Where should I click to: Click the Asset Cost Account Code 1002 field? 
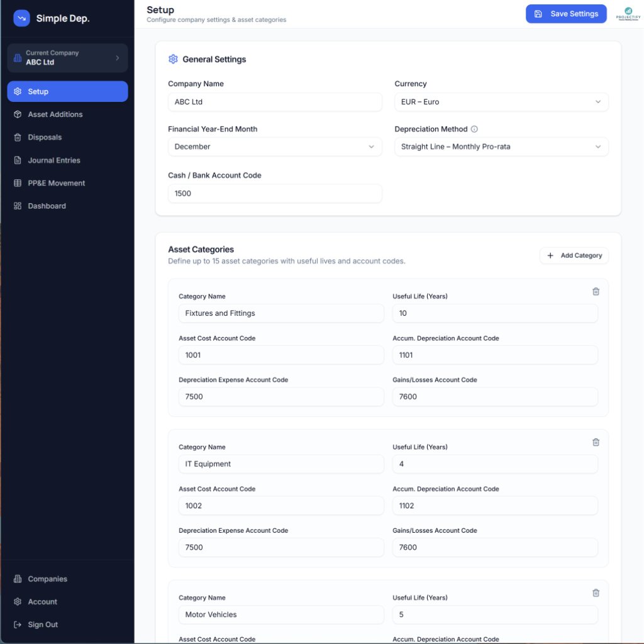click(x=281, y=506)
